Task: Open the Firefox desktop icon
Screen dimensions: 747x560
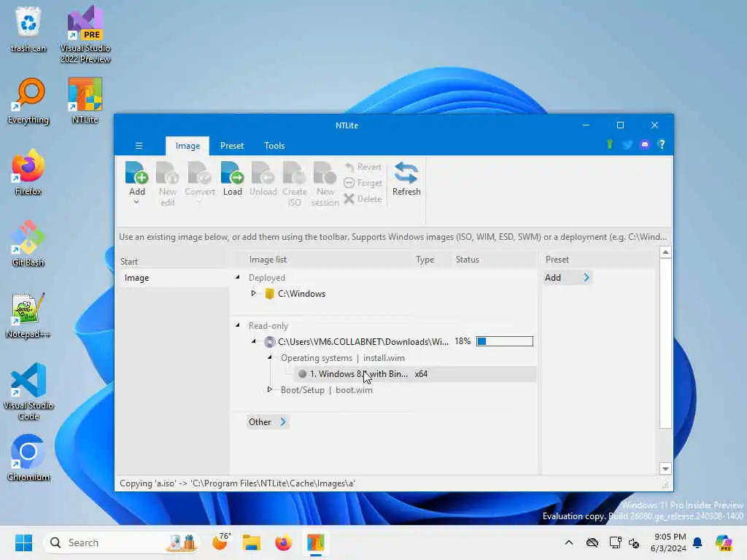Action: (x=28, y=172)
